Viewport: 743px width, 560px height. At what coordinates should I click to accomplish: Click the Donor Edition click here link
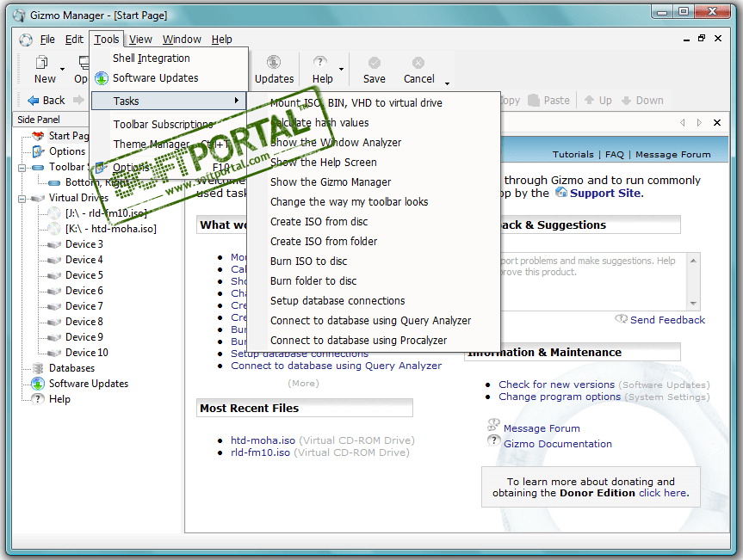pos(662,493)
